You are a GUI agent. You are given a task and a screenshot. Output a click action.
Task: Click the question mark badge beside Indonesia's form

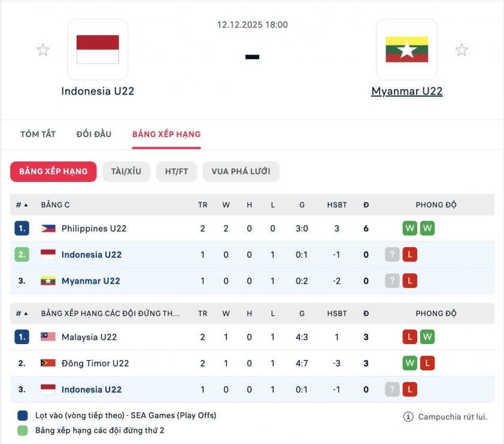click(x=392, y=254)
